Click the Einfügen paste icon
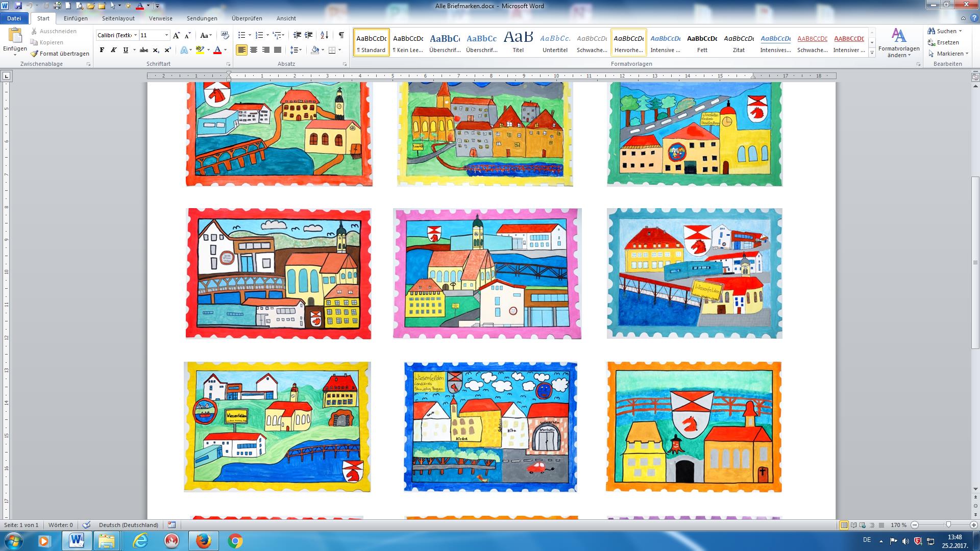980x551 pixels. (x=15, y=36)
